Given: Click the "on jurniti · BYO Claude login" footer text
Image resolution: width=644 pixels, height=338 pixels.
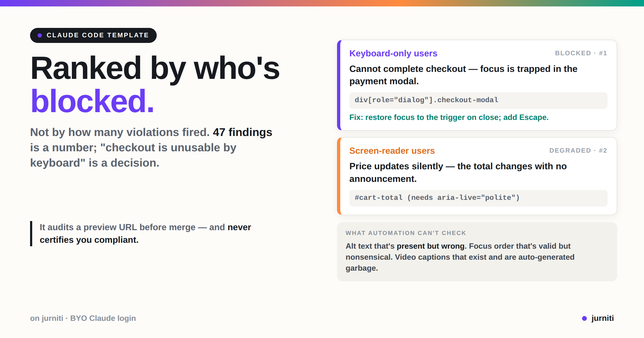Looking at the screenshot, I should pyautogui.click(x=83, y=318).
